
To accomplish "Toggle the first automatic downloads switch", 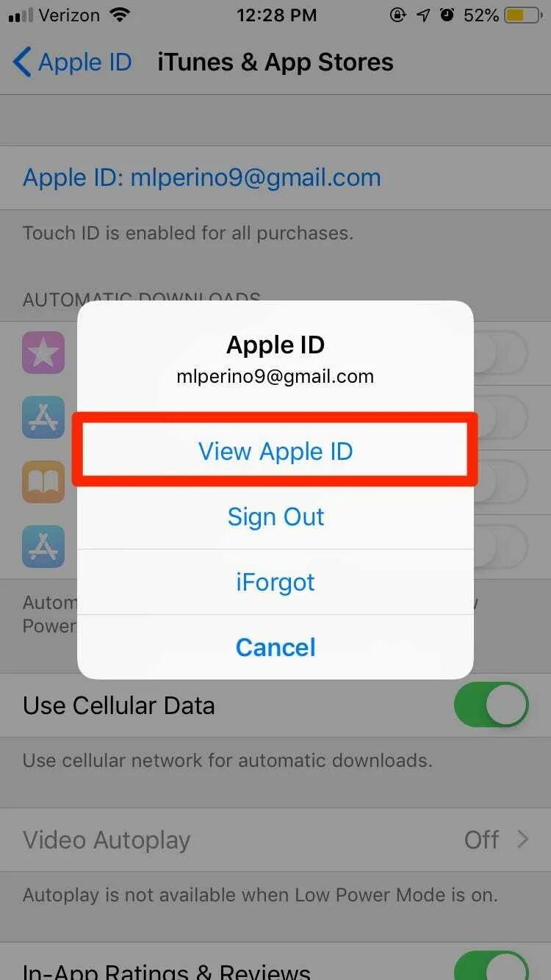I will point(500,353).
